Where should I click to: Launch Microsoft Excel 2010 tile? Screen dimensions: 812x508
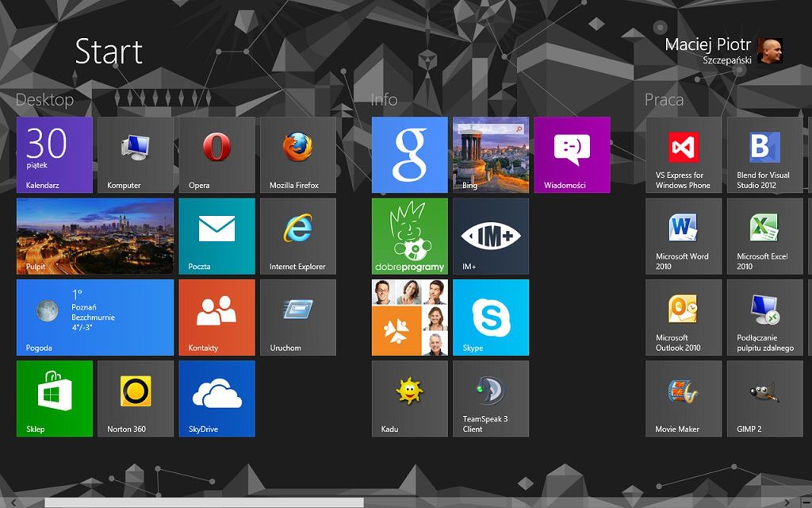click(765, 236)
